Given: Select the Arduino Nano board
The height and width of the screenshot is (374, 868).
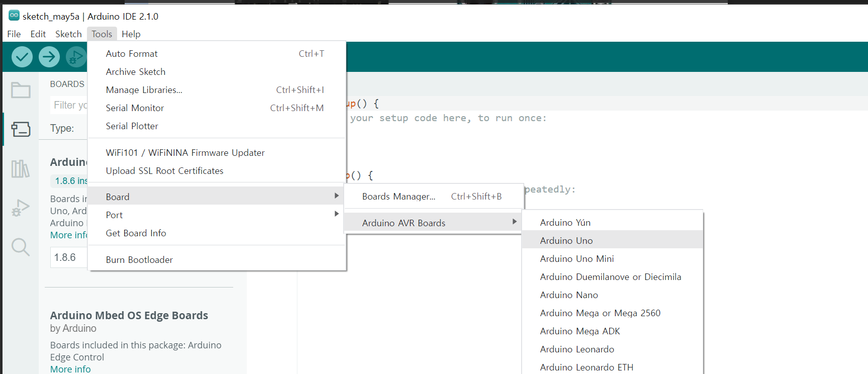Looking at the screenshot, I should (612, 295).
